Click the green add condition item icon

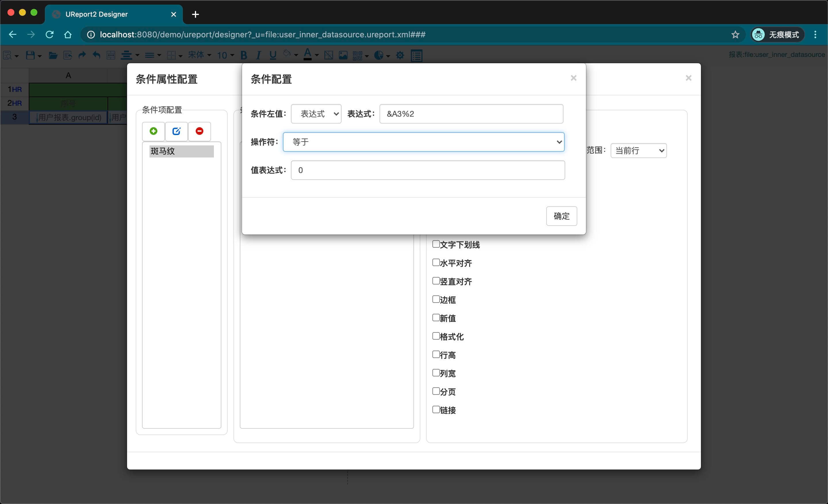coord(154,131)
